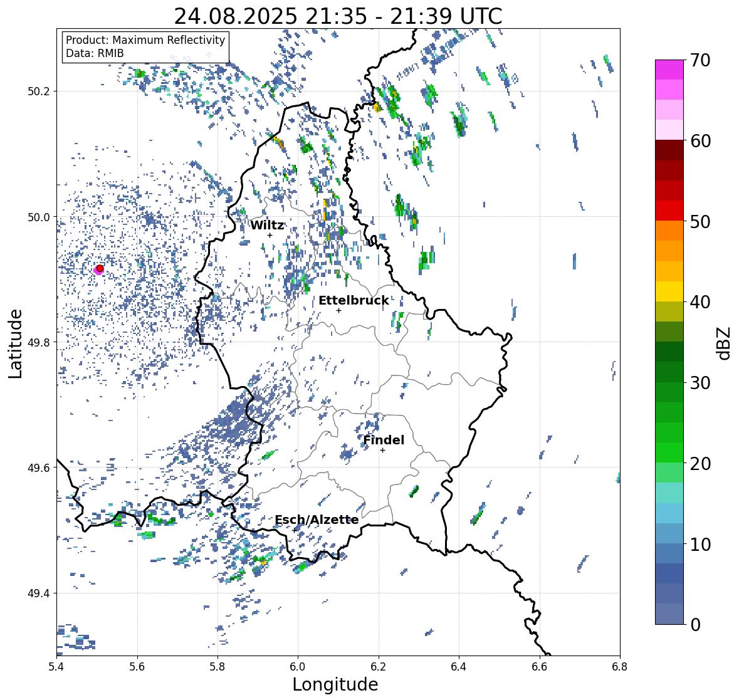739x700 pixels.
Task: Click the 0 dBZ colorbar label
Action: click(695, 625)
